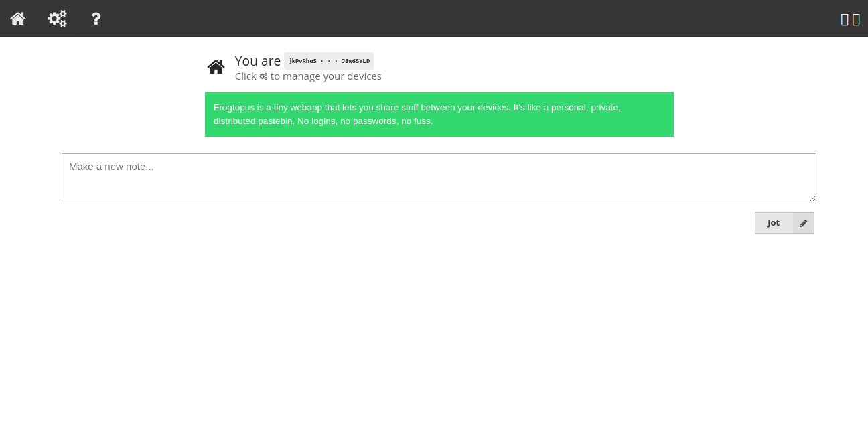Click the device ID chip jkPvRhuS … J8w6SYLD
868x444 pixels.
329,61
